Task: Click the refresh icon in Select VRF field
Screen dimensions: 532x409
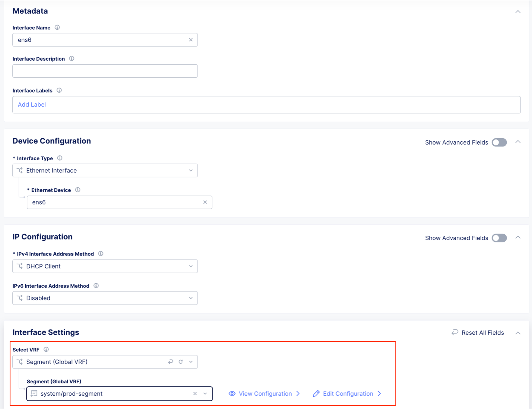Action: 180,361
